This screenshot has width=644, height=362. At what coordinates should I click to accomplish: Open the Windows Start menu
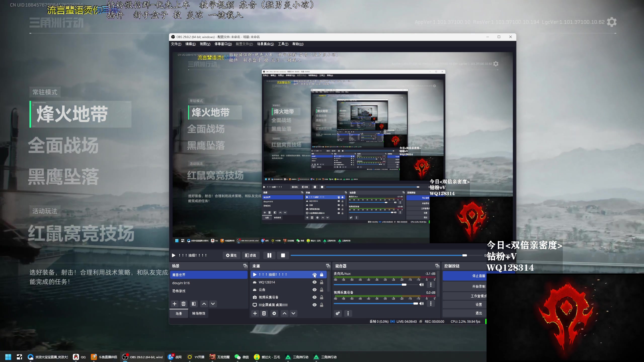point(8,357)
